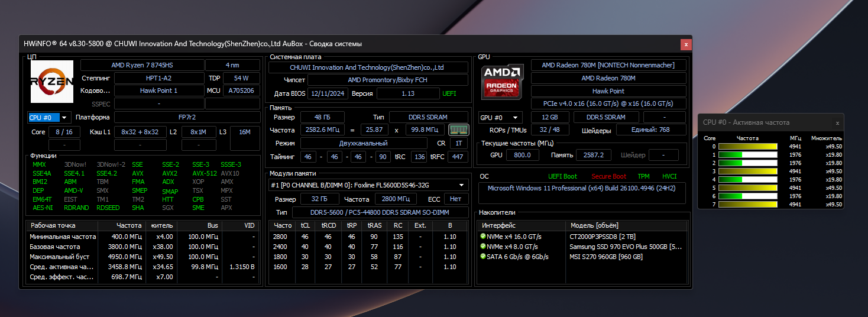Click the GPU clock 800.0 field
Image resolution: width=868 pixels, height=317 pixels.
click(522, 155)
